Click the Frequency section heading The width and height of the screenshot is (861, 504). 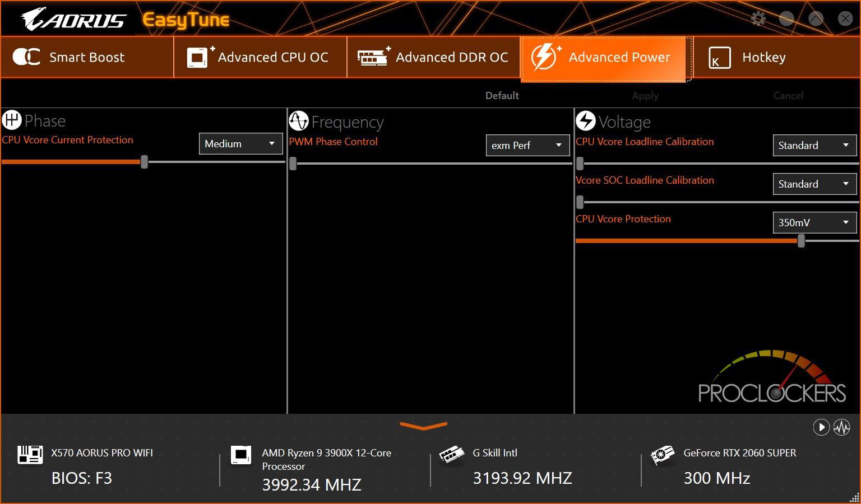[348, 122]
